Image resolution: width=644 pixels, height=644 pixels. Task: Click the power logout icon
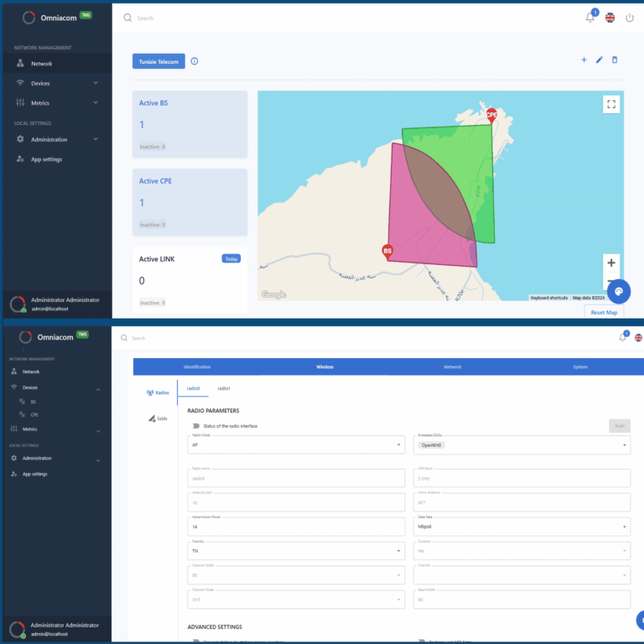[630, 18]
